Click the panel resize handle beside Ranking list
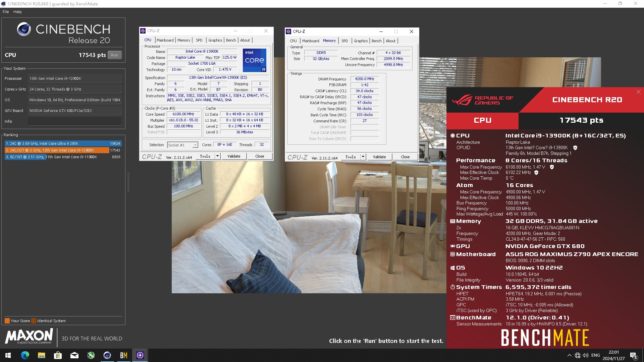The width and height of the screenshot is (644, 362). (128, 182)
